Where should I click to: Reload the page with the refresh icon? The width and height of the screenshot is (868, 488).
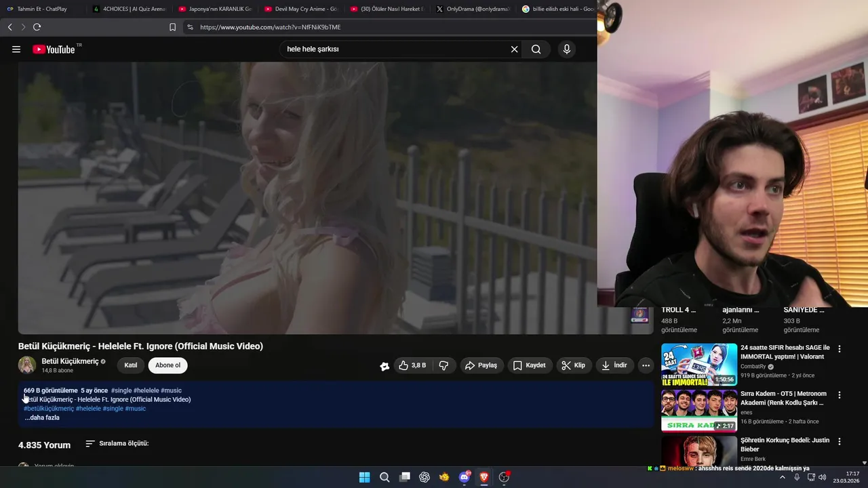point(37,27)
